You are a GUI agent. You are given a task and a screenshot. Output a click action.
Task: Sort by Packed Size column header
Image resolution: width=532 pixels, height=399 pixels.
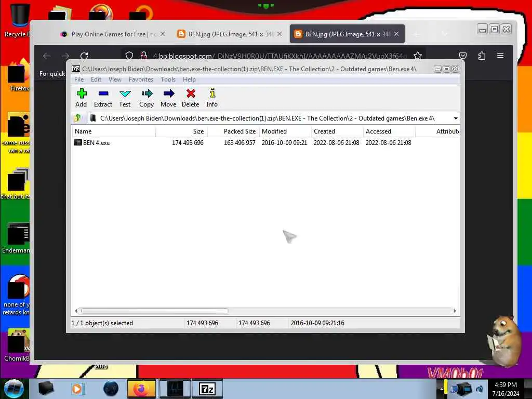pos(233,131)
